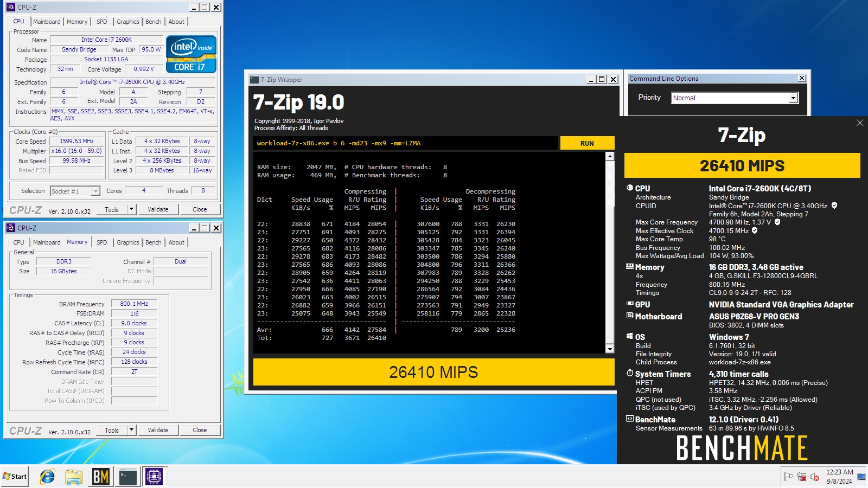Click the Show Desktop icon beside the clock
Viewport: 868px width, 488px height.
[x=861, y=477]
